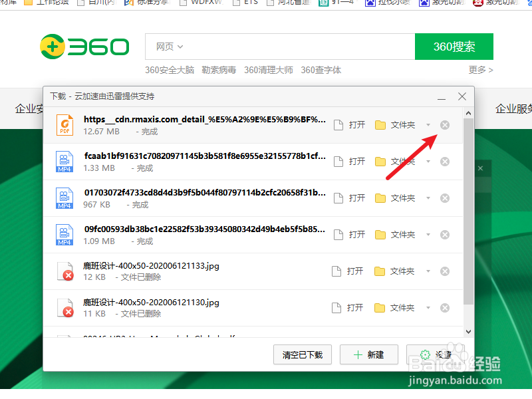Click the folder icon beside 09fc00593db38bc1e download
Image resolution: width=532 pixels, height=399 pixels.
pyautogui.click(x=380, y=234)
